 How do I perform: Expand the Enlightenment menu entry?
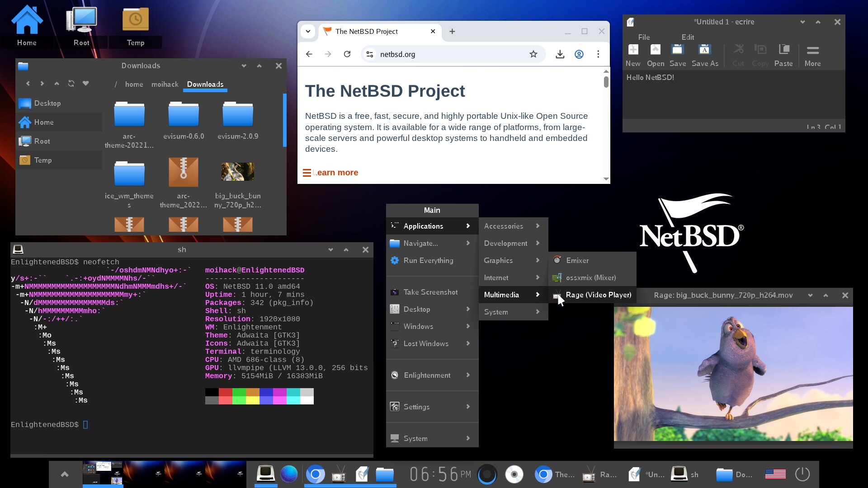(x=432, y=375)
